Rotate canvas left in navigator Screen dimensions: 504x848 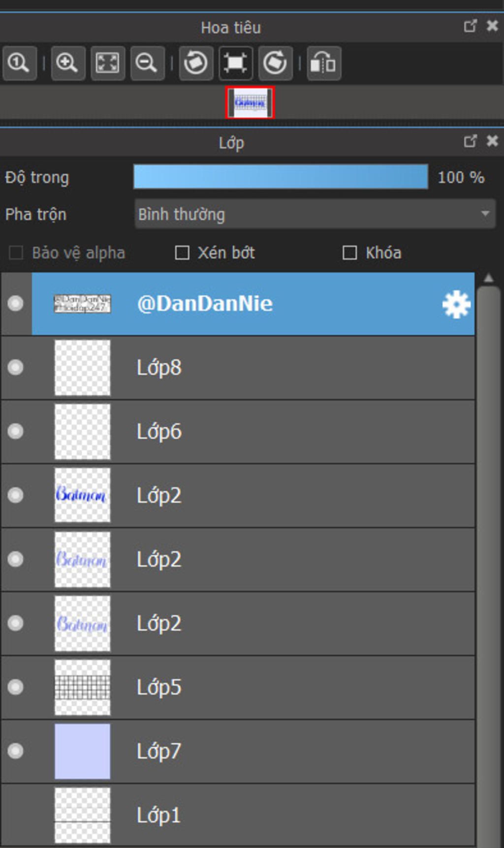coord(195,63)
